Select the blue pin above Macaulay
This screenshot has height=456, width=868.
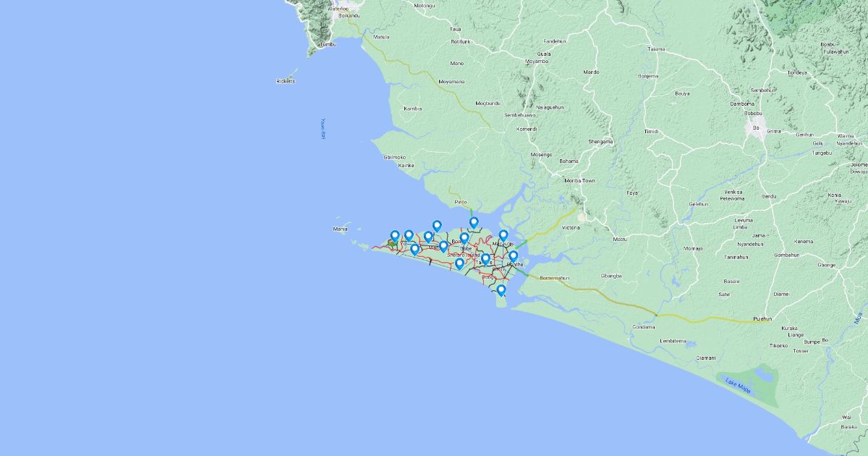click(x=503, y=235)
